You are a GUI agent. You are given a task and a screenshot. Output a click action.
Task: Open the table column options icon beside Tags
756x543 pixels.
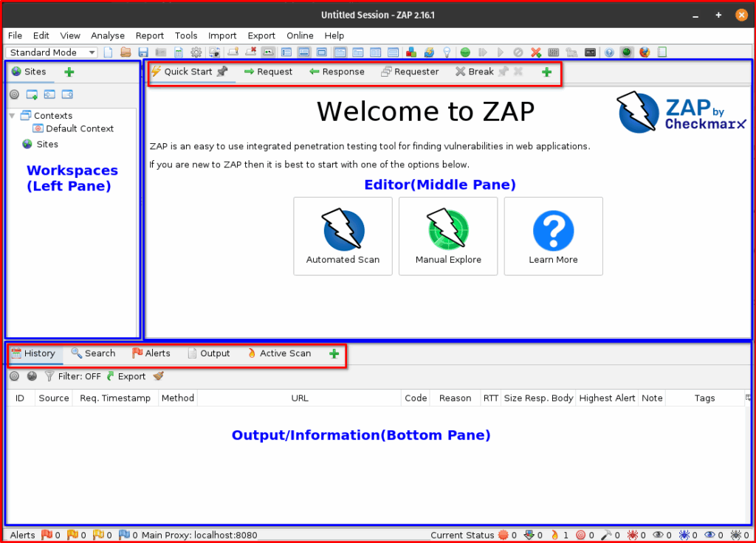[749, 398]
